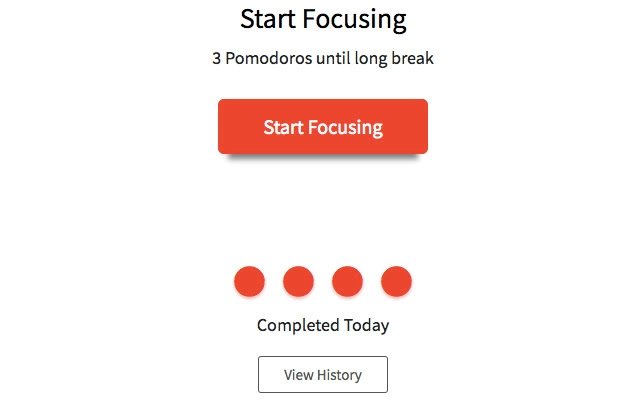Click the number 3 in the pomodoro countdown text
This screenshot has width=640, height=400.
pyautogui.click(x=216, y=58)
